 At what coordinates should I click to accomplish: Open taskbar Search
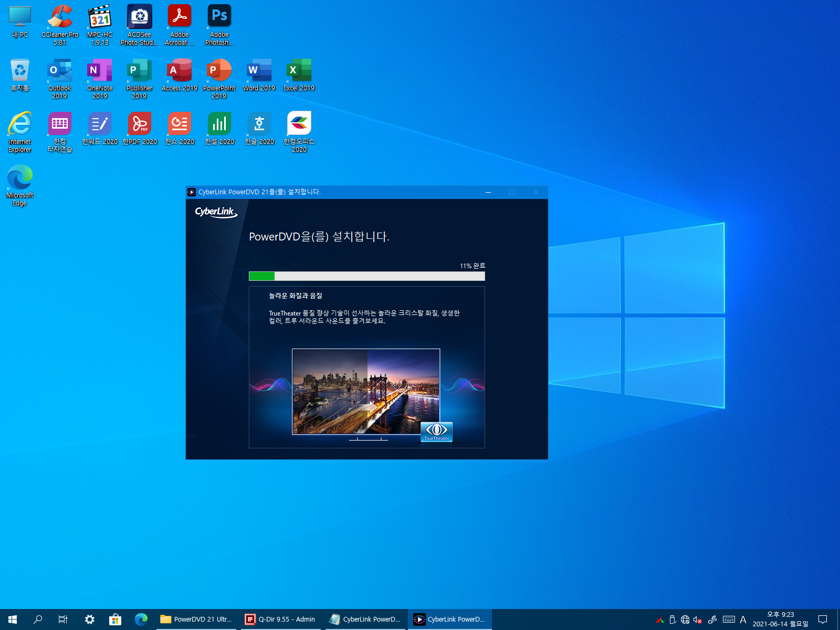click(38, 619)
